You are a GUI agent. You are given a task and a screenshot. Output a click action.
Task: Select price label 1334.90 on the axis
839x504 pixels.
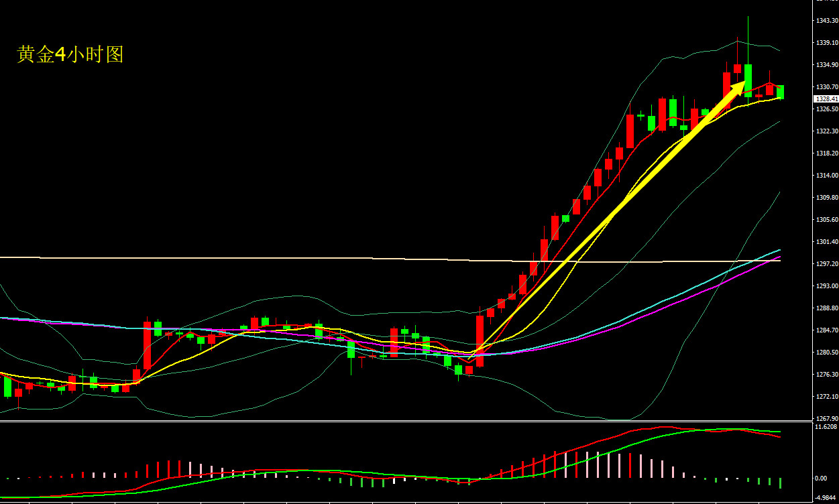point(826,65)
